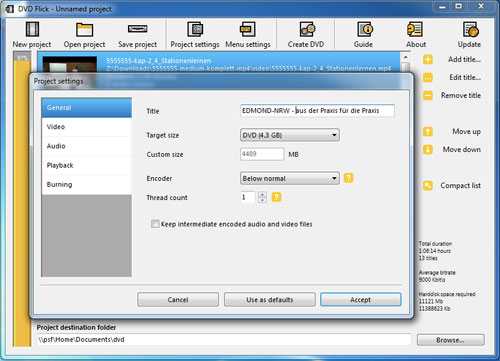Open the About toolbar icon
The height and width of the screenshot is (361, 500).
point(415,29)
